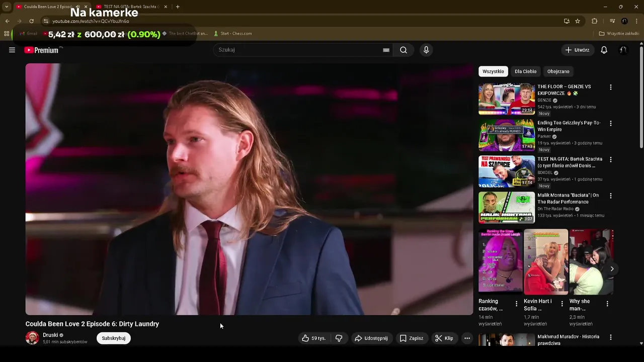644x362 pixels.
Task: Click the Utwórz create button
Action: (x=578, y=50)
